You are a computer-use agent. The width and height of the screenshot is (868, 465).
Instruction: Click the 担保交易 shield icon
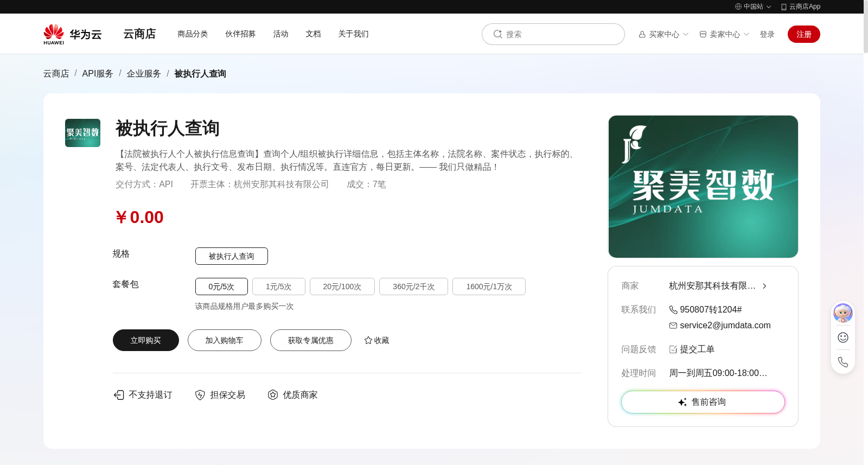tap(200, 395)
